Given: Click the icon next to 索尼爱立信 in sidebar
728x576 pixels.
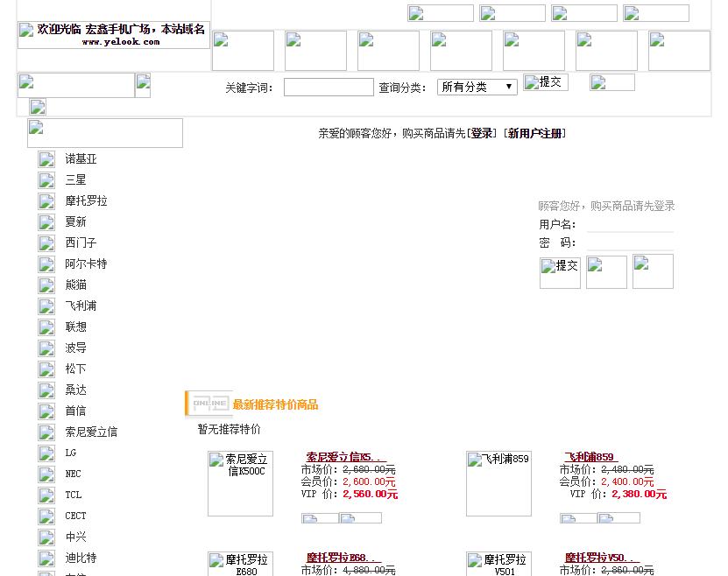Looking at the screenshot, I should [46, 432].
